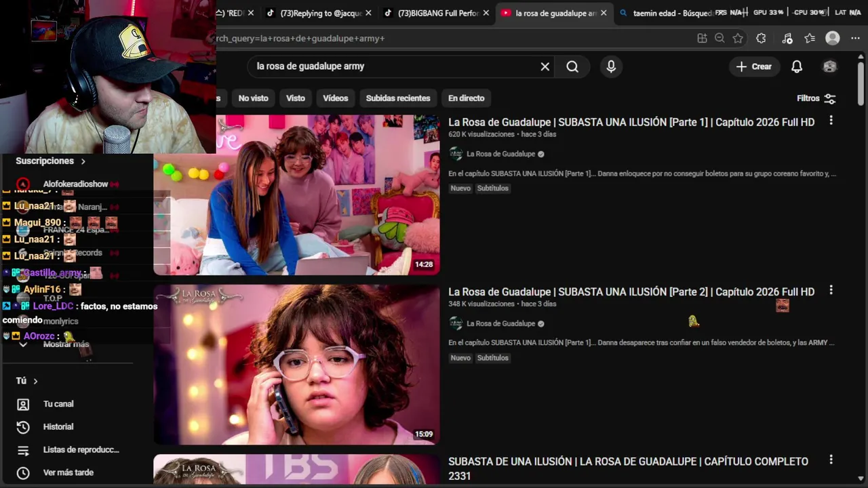Click SUBASTA DE UNA ILUSIÓN CAPÍTULO COMPLETO title
Screen dimensions: 868x488
(628, 468)
